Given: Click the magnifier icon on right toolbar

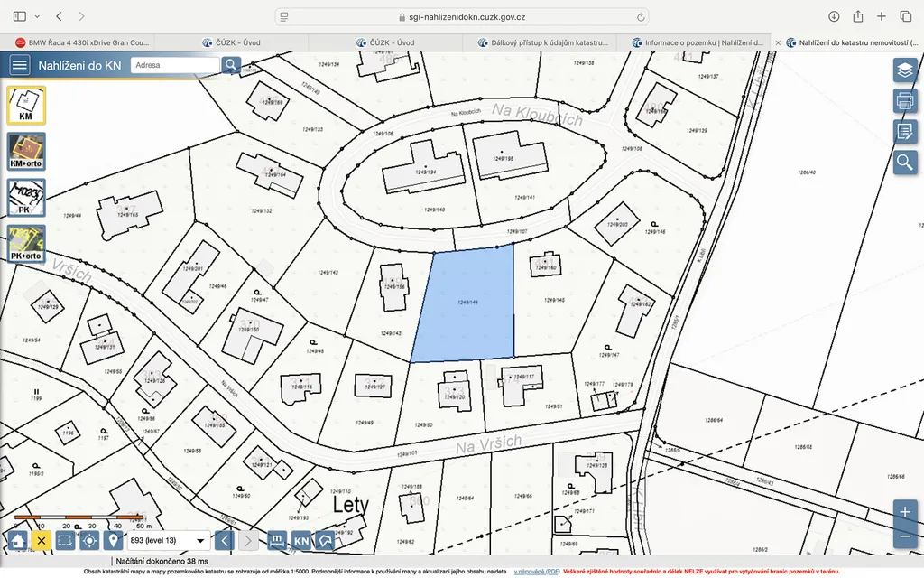Looking at the screenshot, I should 904,162.
